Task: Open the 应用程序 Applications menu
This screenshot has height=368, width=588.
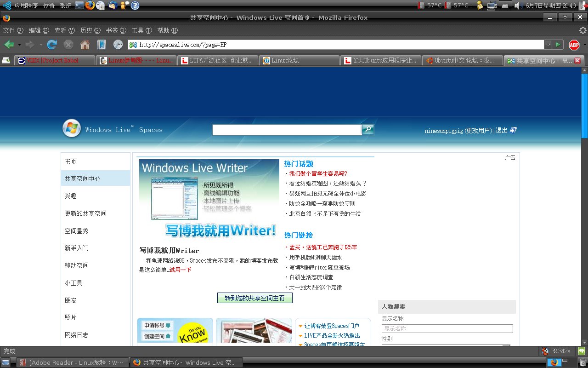Action: 26,6
